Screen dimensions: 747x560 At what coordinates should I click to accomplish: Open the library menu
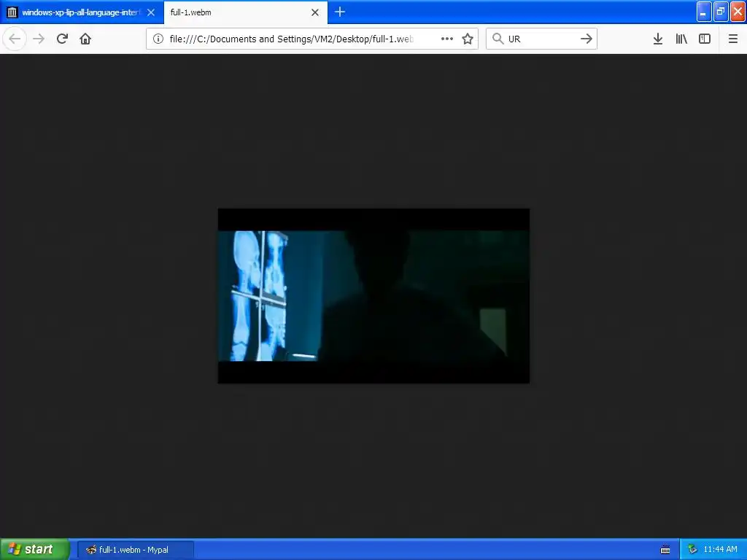point(681,39)
